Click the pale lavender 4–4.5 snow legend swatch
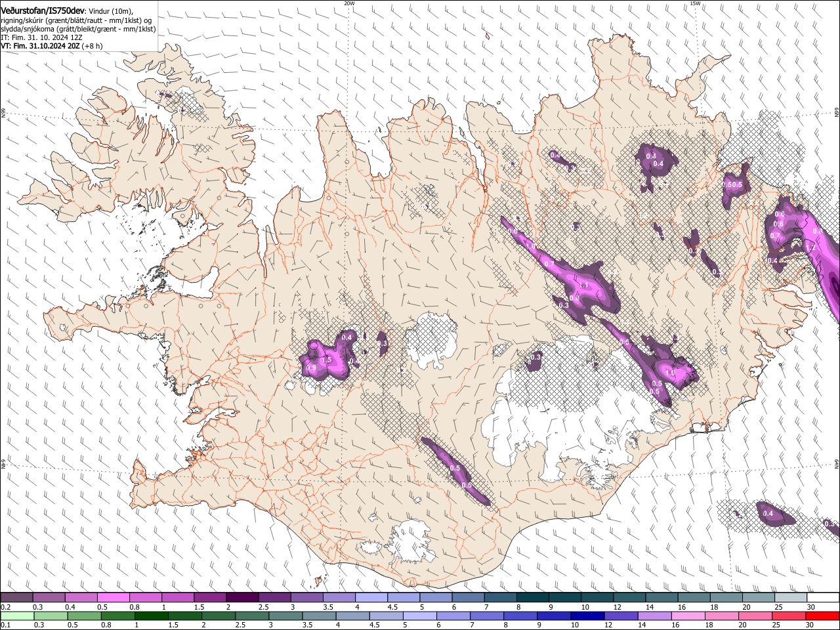 [x=371, y=598]
